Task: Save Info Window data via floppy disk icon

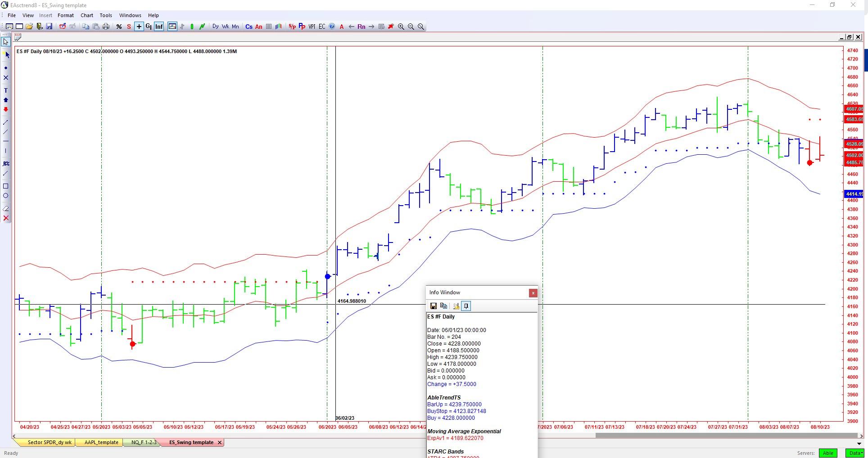Action: point(434,306)
